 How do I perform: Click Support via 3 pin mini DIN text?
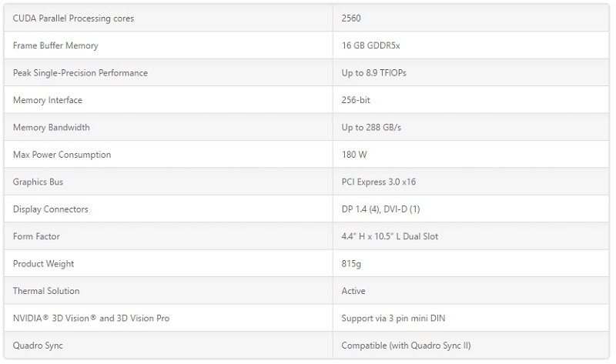[393, 319]
